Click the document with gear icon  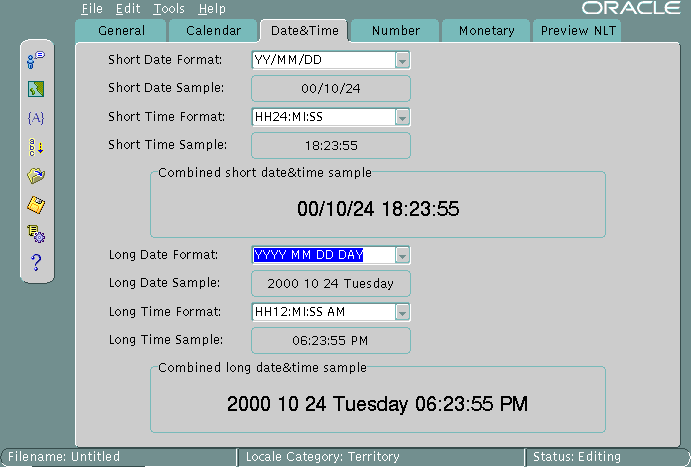point(36,234)
